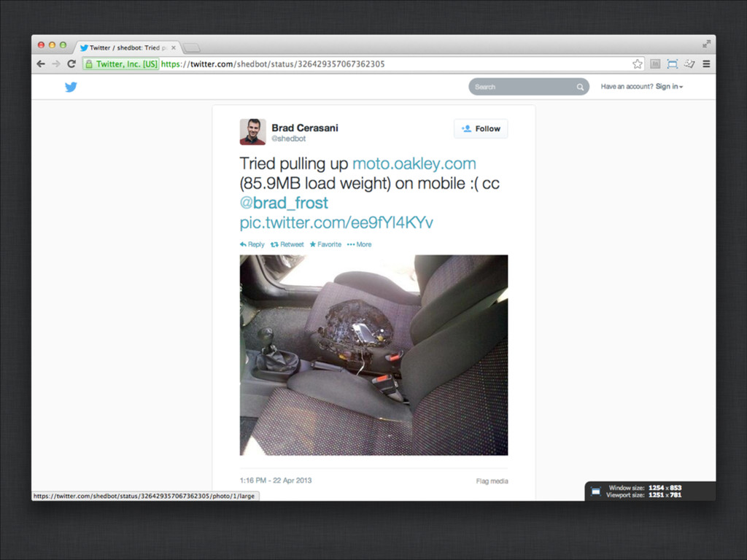Image resolution: width=747 pixels, height=560 pixels.
Task: Enter macOS fullscreen with the arrows icon
Action: tap(706, 44)
